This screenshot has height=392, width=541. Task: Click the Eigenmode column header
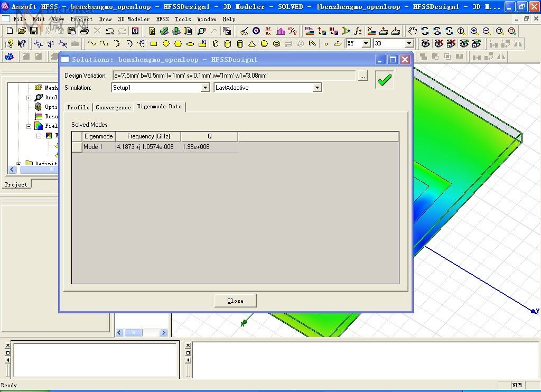point(99,136)
